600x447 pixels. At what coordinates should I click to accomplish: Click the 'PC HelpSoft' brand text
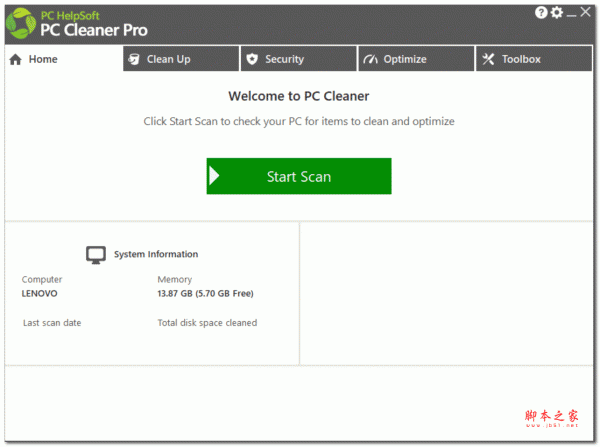tap(70, 16)
